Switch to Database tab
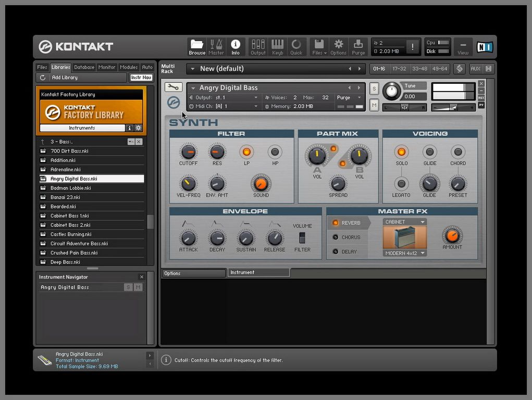The height and width of the screenshot is (400, 532). [84, 67]
